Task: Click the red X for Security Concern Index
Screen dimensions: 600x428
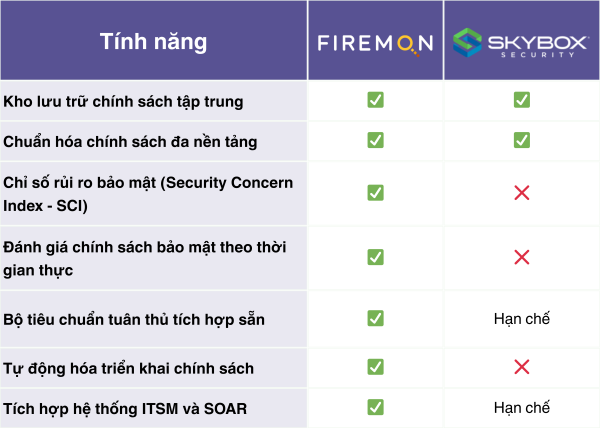Action: pyautogui.click(x=521, y=193)
